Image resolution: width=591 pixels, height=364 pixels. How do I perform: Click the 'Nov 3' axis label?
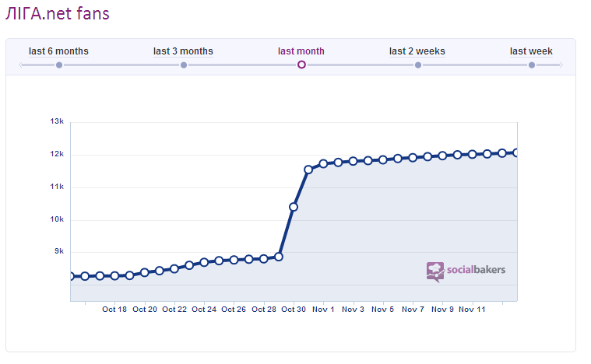pos(353,310)
